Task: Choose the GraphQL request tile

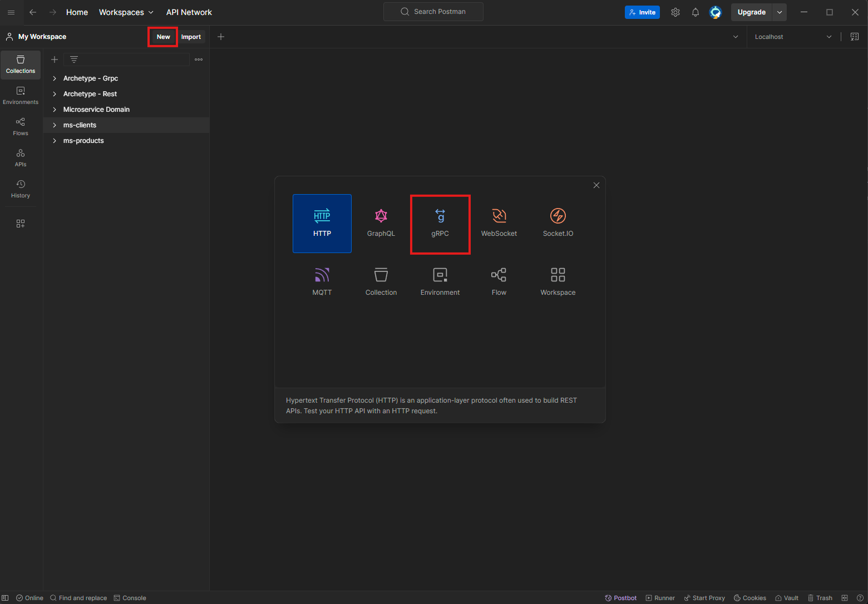Action: pyautogui.click(x=381, y=224)
